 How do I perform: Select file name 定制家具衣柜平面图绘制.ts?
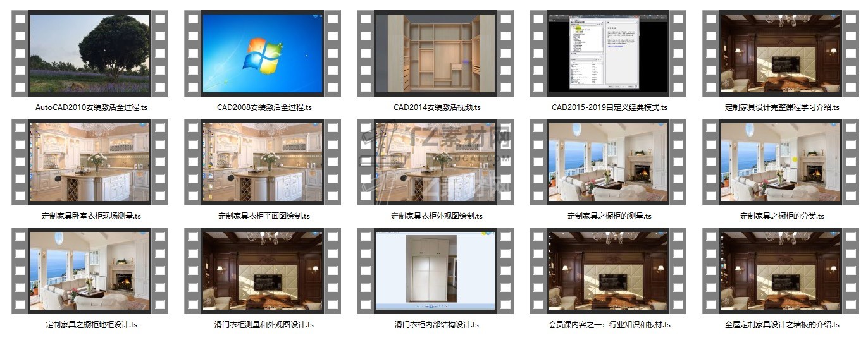point(264,216)
